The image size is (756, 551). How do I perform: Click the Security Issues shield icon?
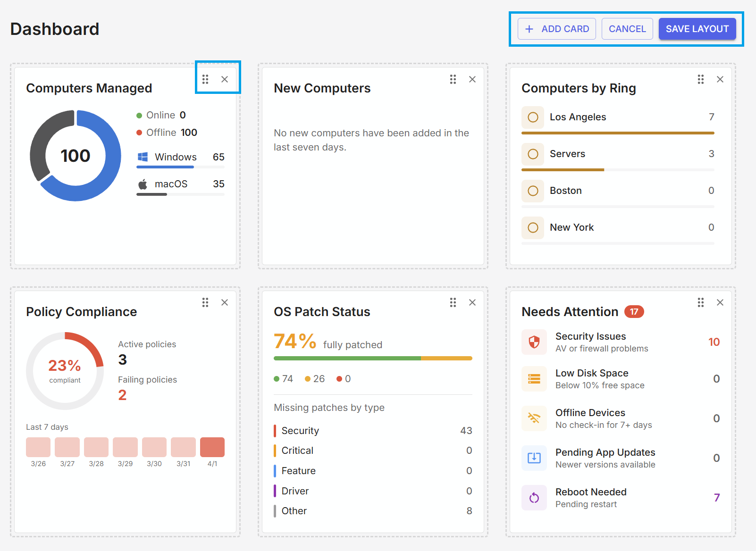click(x=534, y=342)
